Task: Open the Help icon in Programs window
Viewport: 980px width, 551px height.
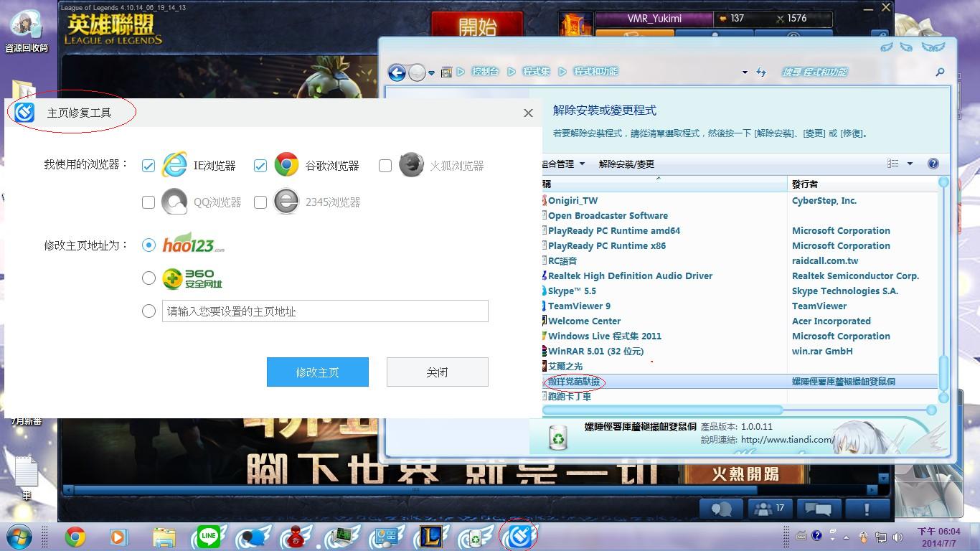Action: point(933,164)
